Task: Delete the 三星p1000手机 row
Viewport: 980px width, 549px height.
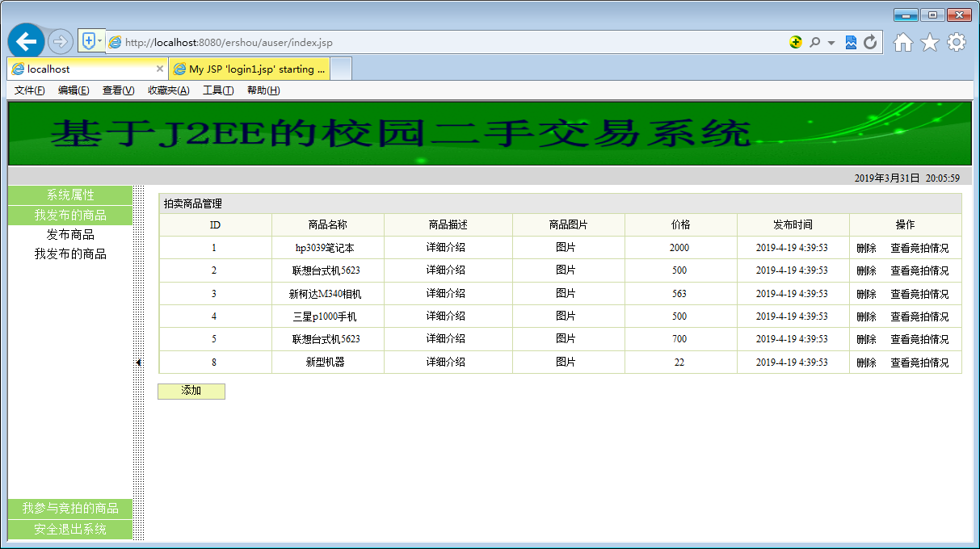Action: click(866, 316)
